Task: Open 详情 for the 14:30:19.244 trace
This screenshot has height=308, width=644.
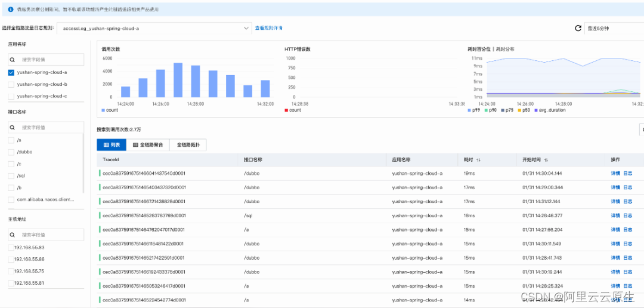Action: pos(615,272)
